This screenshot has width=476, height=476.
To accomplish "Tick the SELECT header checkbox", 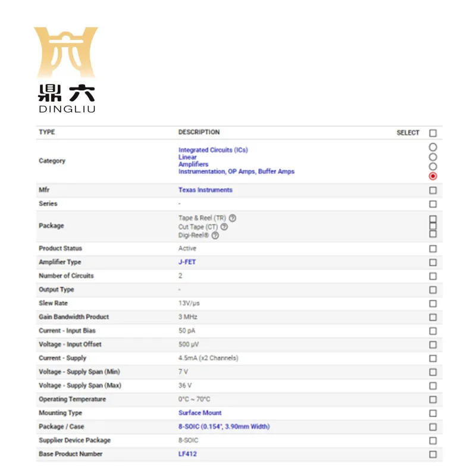I will (433, 133).
